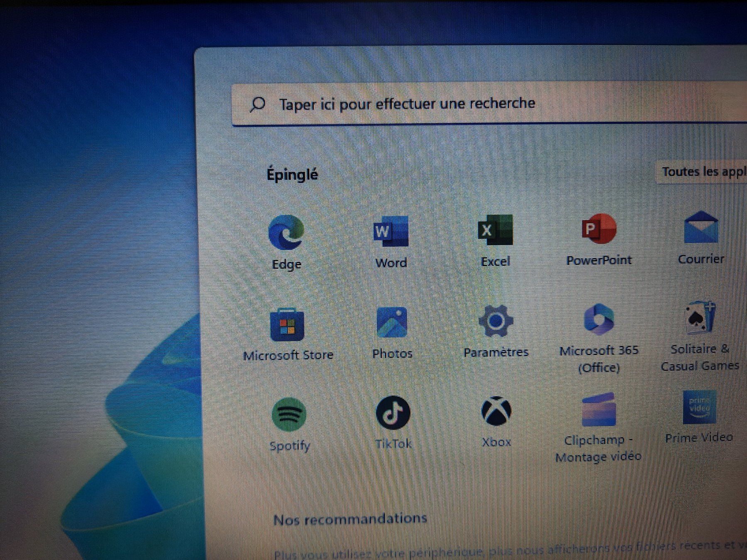747x560 pixels.
Task: Launch Word from pinned apps
Action: [391, 231]
